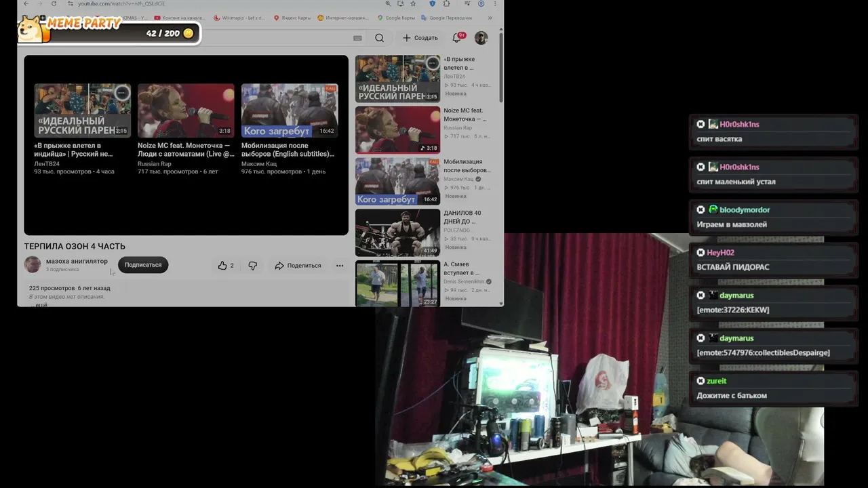
Task: Dismiss zureit's chat message
Action: (701, 380)
